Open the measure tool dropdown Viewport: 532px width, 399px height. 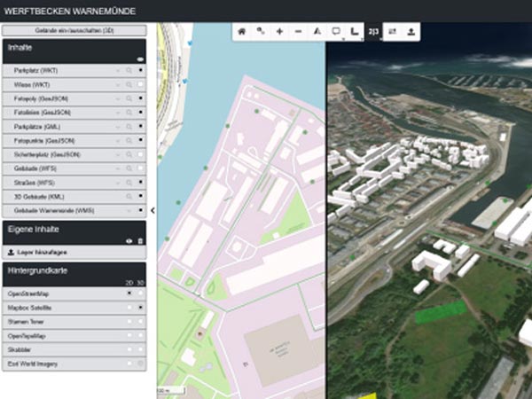click(x=355, y=31)
